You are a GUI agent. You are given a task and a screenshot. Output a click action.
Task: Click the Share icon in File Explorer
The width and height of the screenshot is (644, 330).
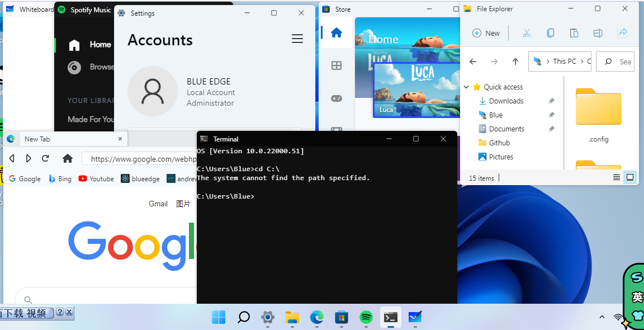point(622,33)
